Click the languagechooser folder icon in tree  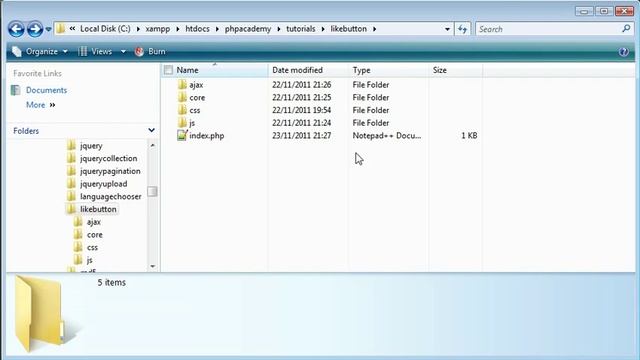(71, 196)
